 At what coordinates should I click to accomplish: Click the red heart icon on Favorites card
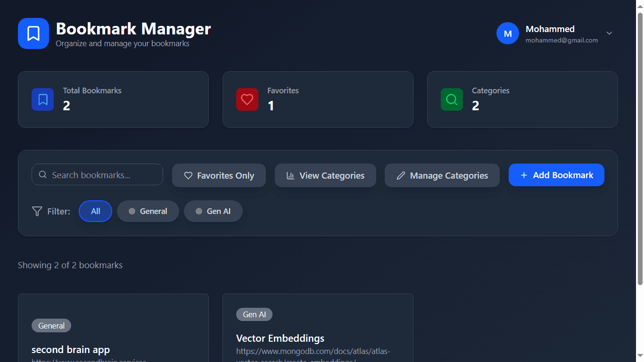(247, 99)
